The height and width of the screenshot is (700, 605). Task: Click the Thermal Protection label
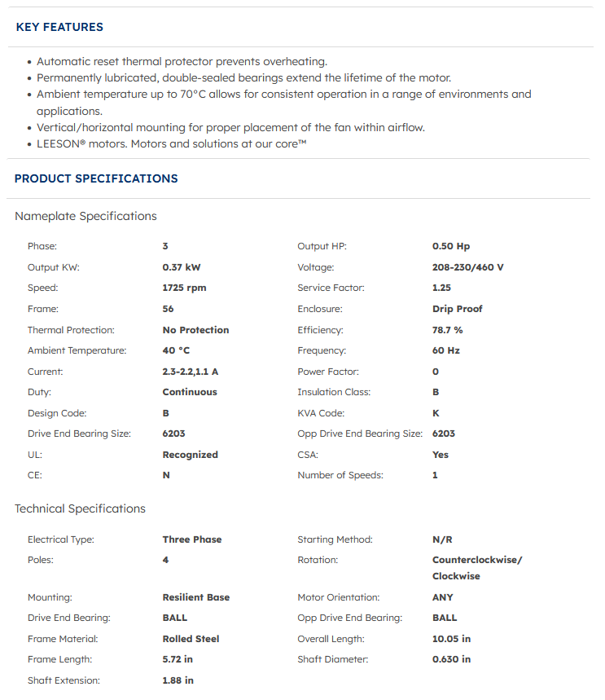tap(71, 330)
